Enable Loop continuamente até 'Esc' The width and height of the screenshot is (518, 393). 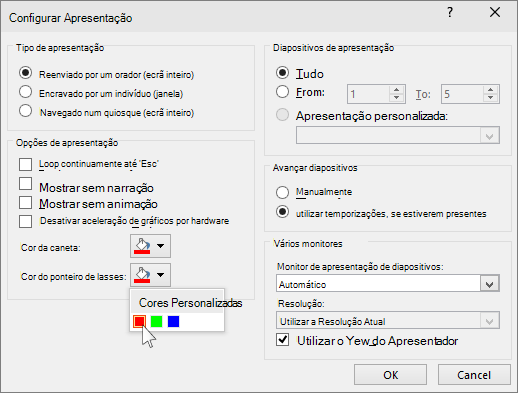[x=26, y=164]
